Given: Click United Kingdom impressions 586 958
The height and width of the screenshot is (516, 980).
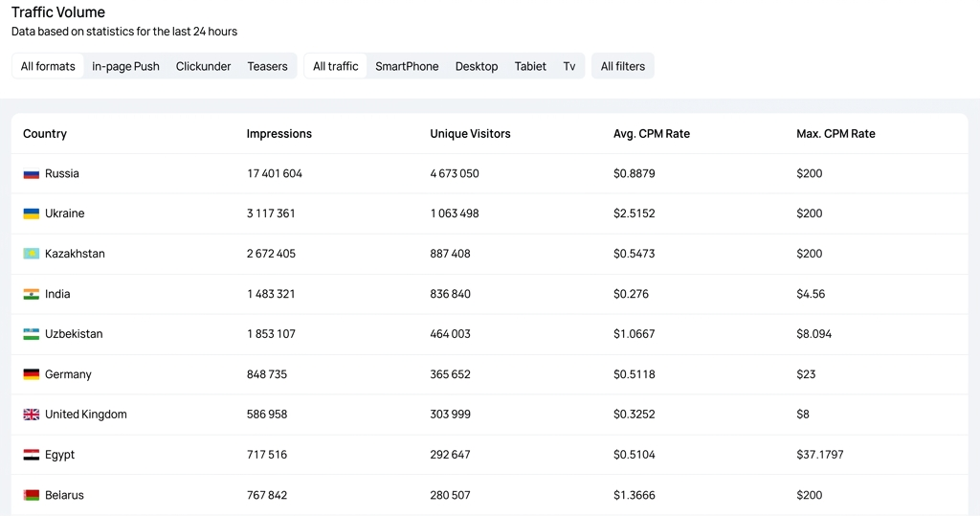Looking at the screenshot, I should [267, 415].
